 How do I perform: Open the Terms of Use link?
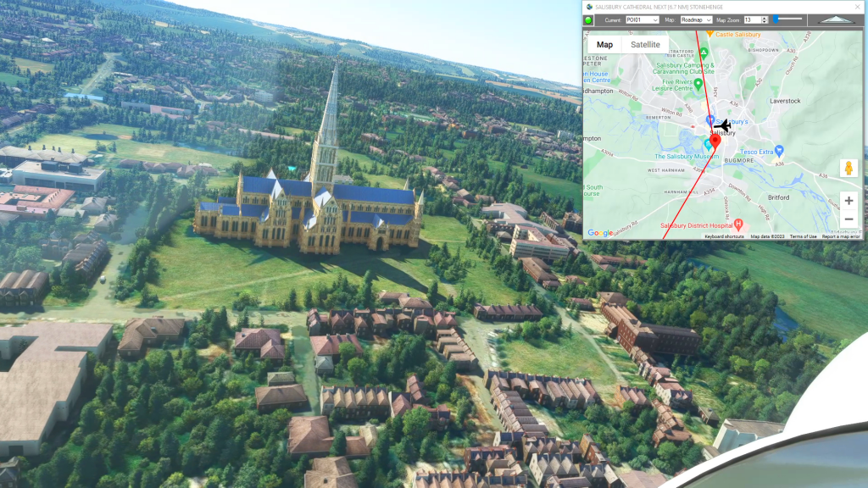[x=803, y=236]
